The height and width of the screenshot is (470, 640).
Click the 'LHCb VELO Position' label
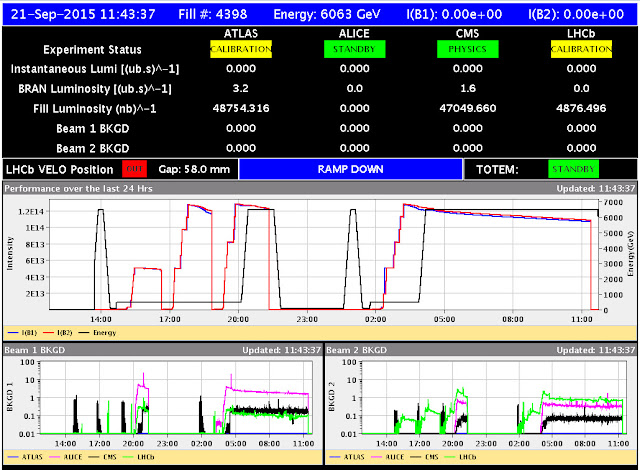point(60,170)
